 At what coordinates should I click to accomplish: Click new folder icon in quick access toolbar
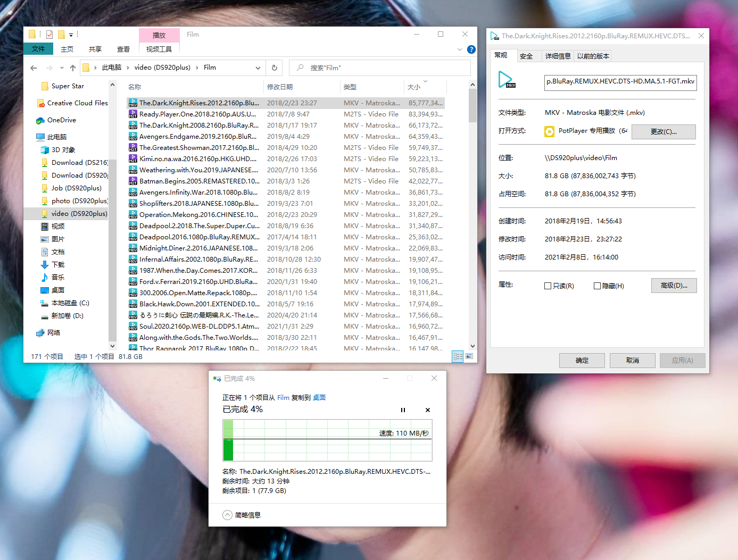(61, 35)
